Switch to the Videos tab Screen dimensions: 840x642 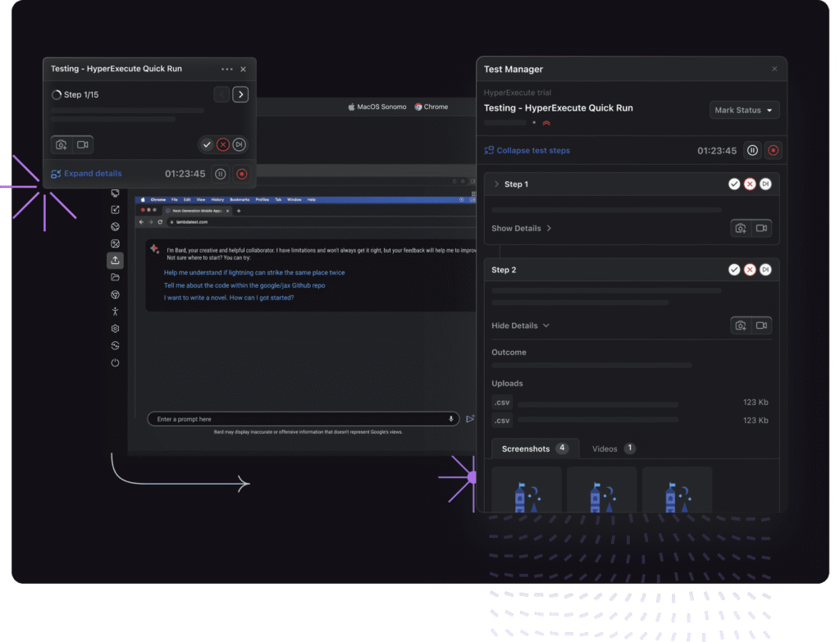[x=614, y=448]
